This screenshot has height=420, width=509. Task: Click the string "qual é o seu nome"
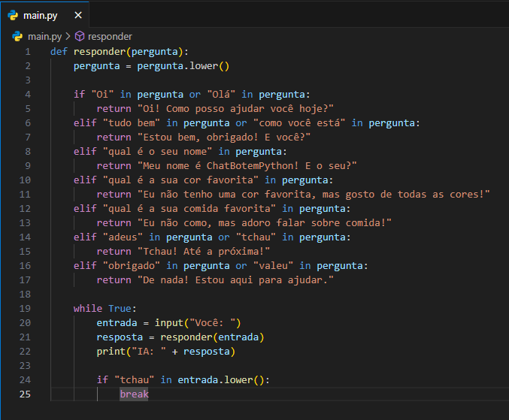coord(157,152)
